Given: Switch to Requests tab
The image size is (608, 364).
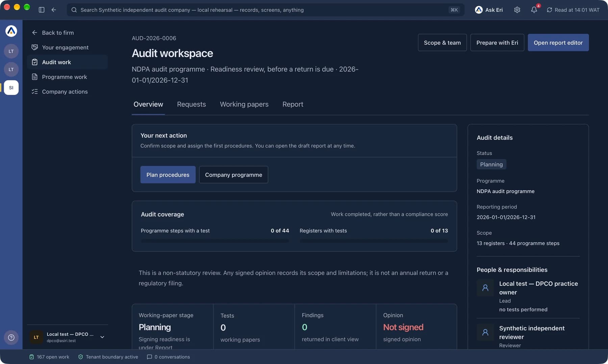Looking at the screenshot, I should pos(192,104).
